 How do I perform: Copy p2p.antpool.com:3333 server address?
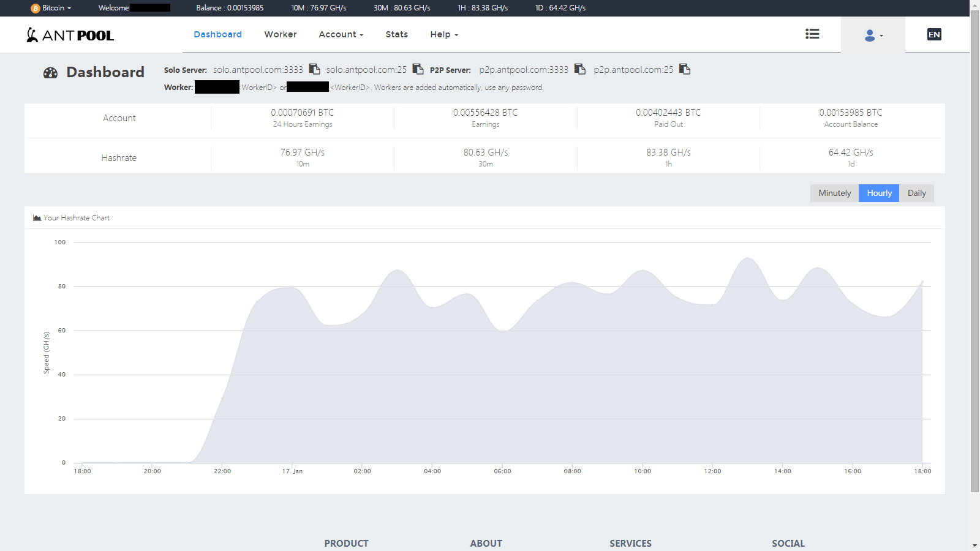click(x=579, y=69)
